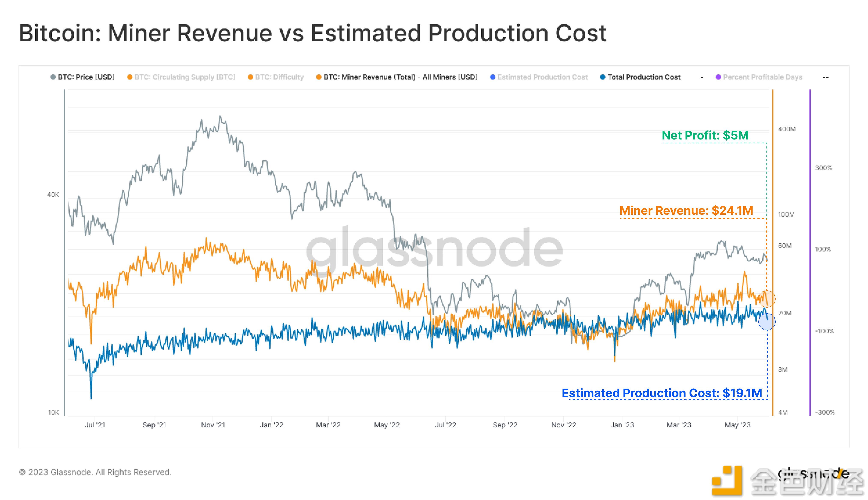This screenshot has width=868, height=500.
Task: Click the Nov '21 x-axis label
Action: point(213,425)
